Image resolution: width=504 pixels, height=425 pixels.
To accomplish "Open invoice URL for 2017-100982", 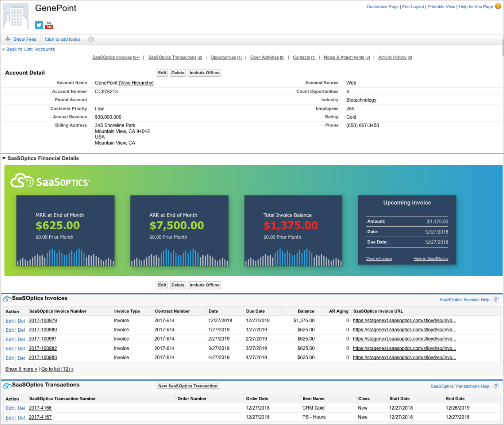I will [405, 348].
